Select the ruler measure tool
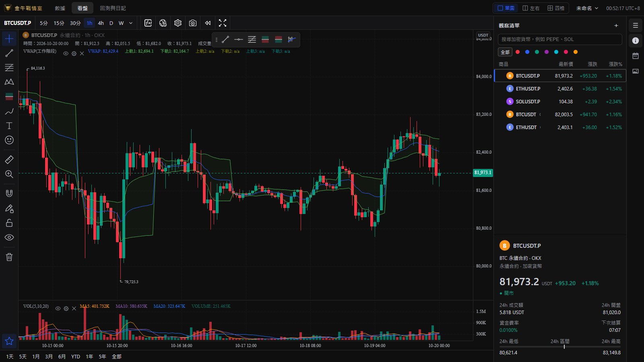 [9, 160]
